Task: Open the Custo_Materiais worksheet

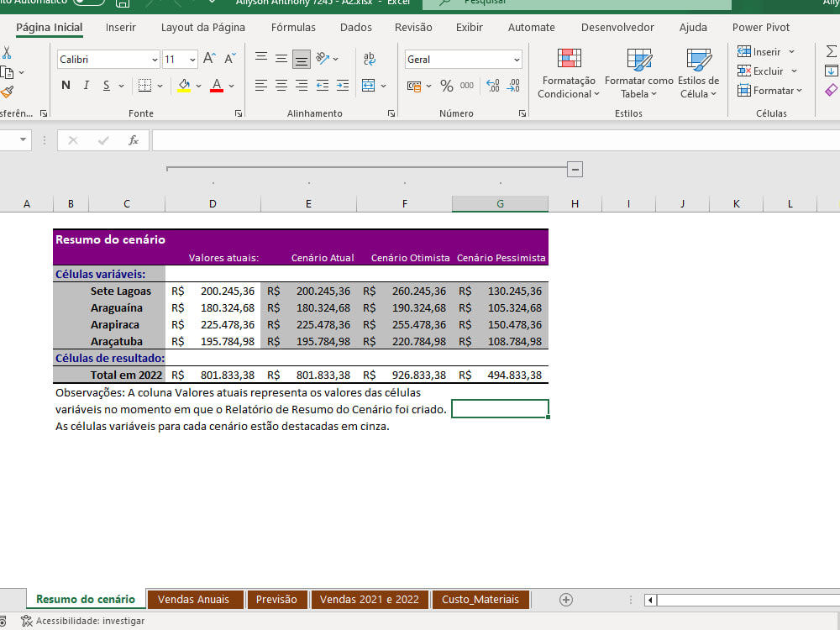Action: click(x=480, y=600)
